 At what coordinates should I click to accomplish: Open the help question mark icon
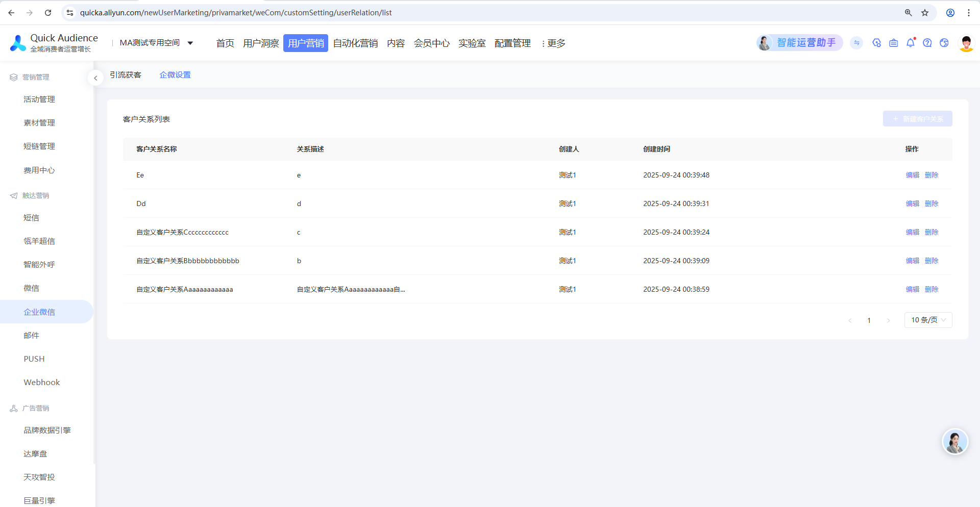[927, 43]
